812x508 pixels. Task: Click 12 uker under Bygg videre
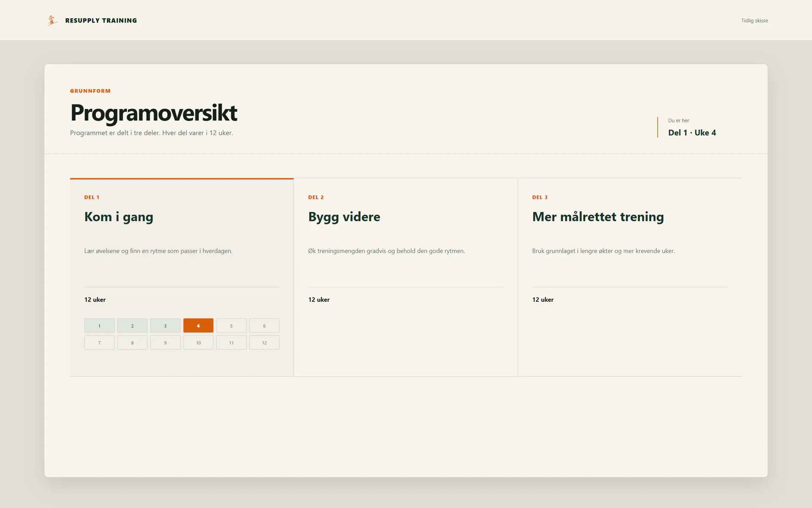click(319, 300)
